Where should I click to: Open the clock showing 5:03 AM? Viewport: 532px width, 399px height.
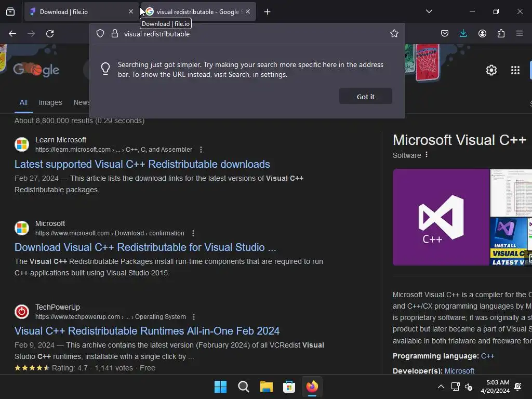pos(495,387)
